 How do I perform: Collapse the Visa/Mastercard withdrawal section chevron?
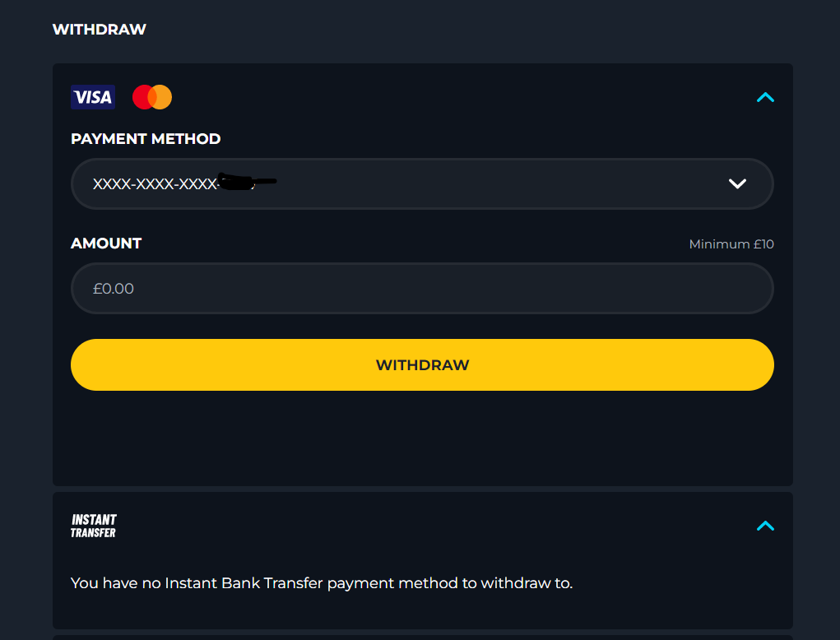(x=765, y=97)
